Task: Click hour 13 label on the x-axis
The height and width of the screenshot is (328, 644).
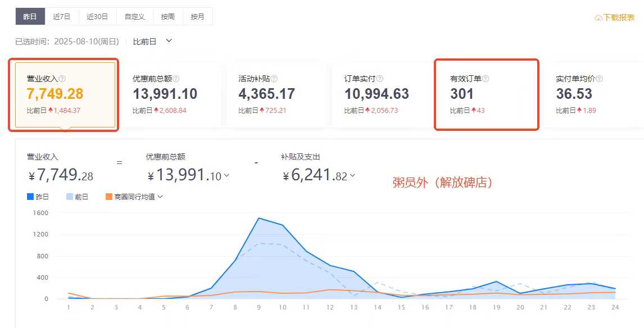Action: pyautogui.click(x=353, y=307)
